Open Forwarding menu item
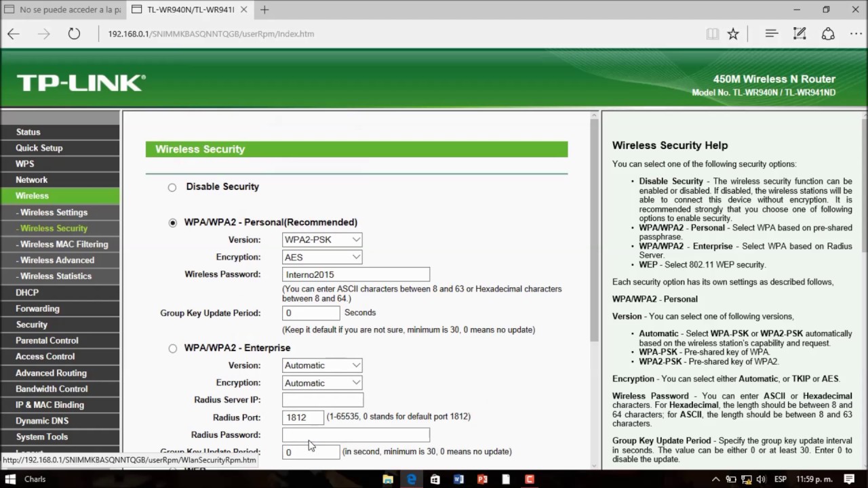Screen dimensions: 868x488 [38, 308]
